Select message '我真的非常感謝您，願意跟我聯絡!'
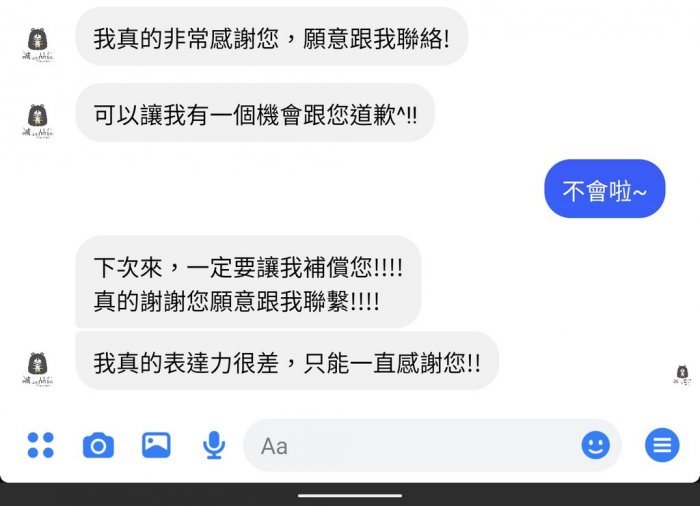The image size is (700, 506). (x=271, y=37)
